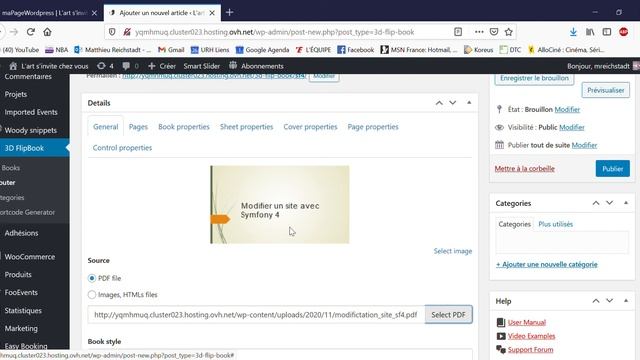Switch to the Book properties tab

(x=184, y=127)
